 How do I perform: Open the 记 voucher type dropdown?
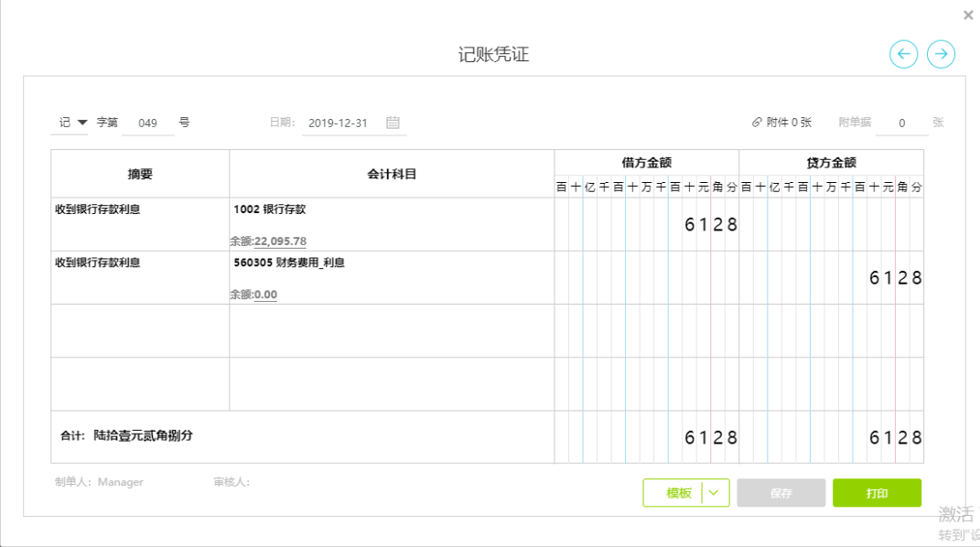72,123
